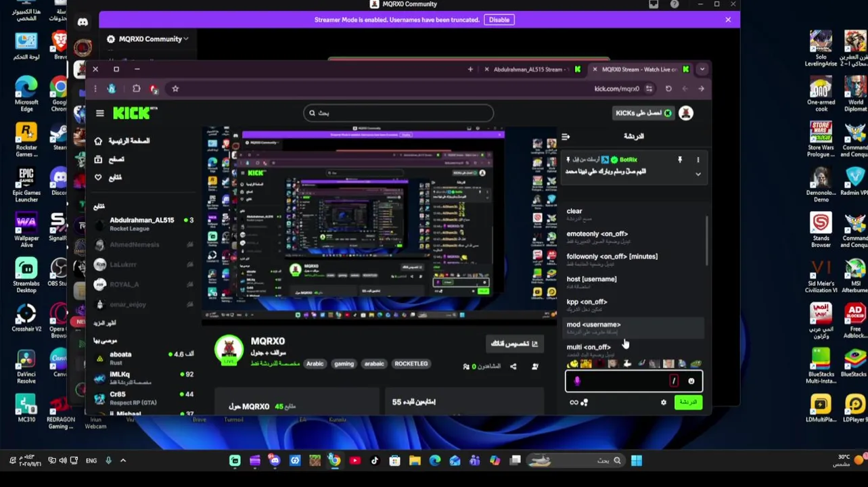Image resolution: width=868 pixels, height=487 pixels.
Task: Select the emoteonly <on_off> command
Action: click(633, 237)
